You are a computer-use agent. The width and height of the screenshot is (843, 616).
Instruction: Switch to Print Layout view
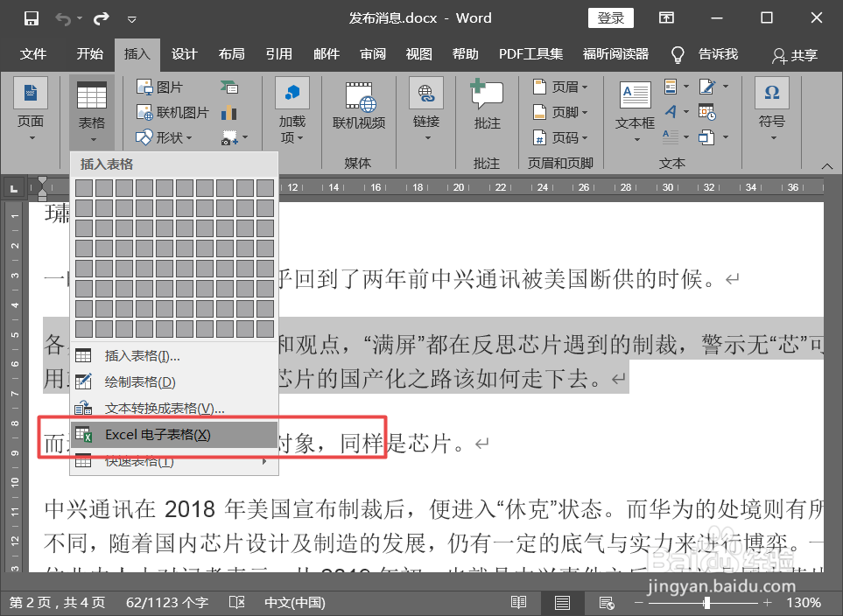[562, 603]
